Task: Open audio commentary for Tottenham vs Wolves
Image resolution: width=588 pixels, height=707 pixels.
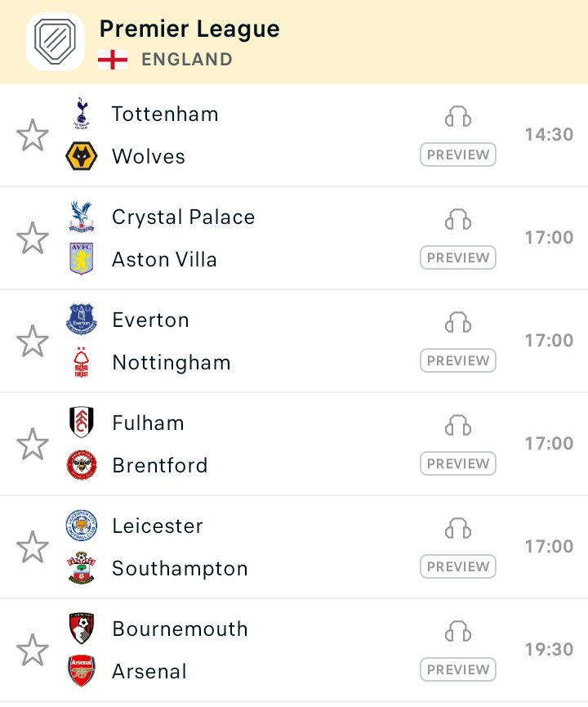Action: pos(458,116)
